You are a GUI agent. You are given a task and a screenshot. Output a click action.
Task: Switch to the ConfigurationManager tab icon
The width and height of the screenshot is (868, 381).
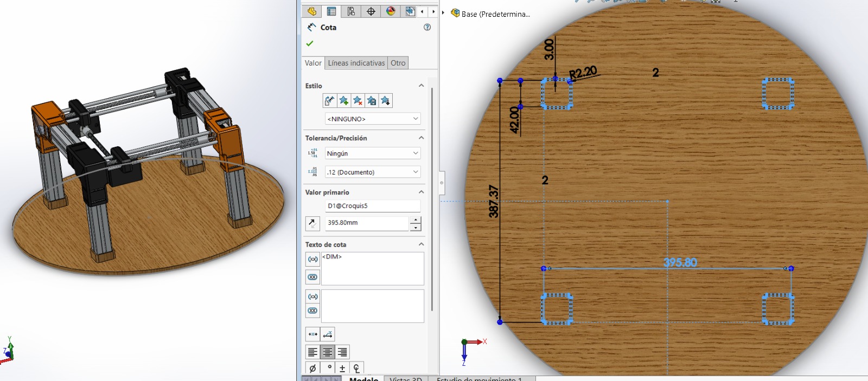pos(351,11)
